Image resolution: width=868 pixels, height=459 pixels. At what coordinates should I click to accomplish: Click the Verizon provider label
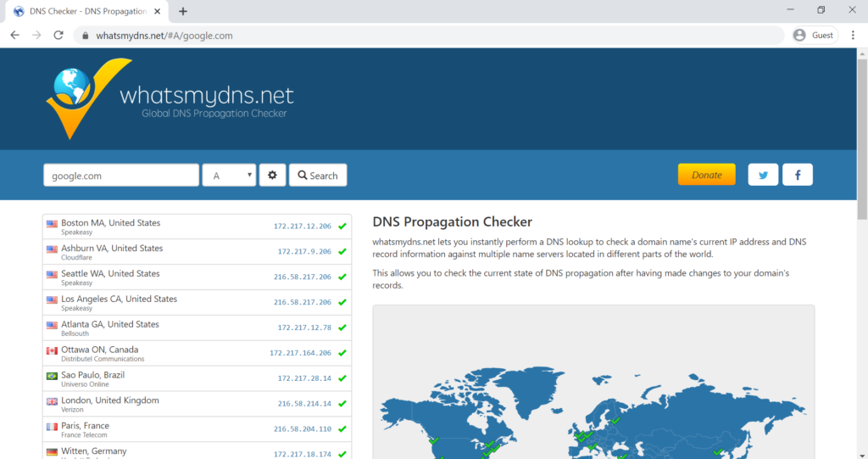pyautogui.click(x=72, y=410)
